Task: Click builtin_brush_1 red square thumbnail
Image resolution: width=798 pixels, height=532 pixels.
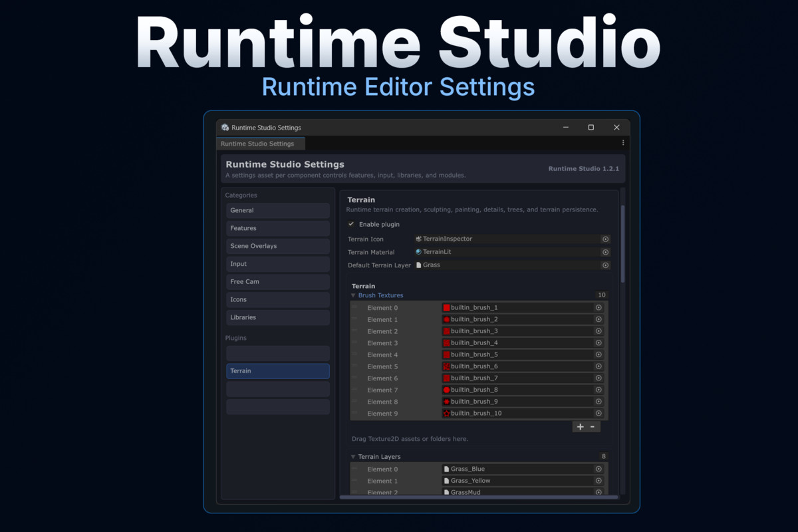Action: [x=447, y=308]
